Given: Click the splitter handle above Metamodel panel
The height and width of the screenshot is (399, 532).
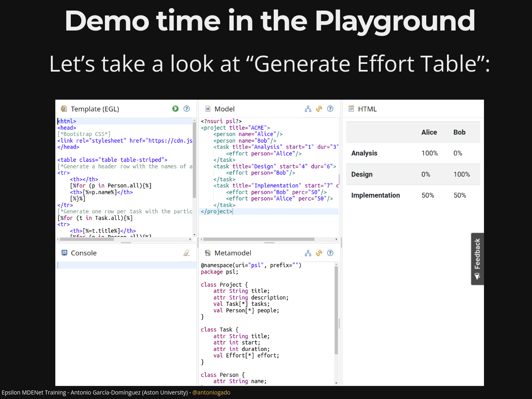Looking at the screenshot, I should 269,243.
